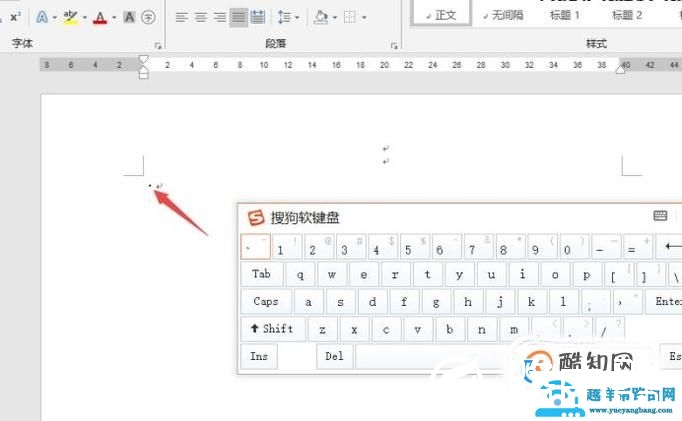Click line spacing icon
The height and width of the screenshot is (421, 682).
point(284,17)
